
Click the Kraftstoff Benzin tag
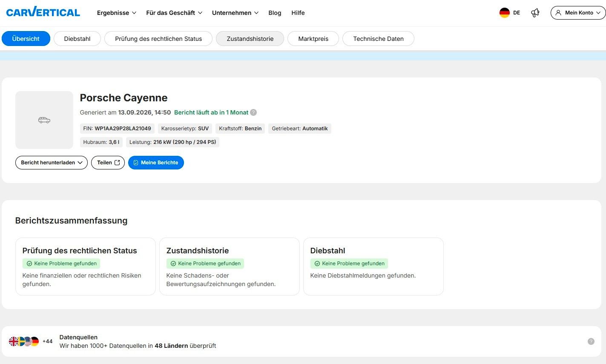click(x=240, y=129)
